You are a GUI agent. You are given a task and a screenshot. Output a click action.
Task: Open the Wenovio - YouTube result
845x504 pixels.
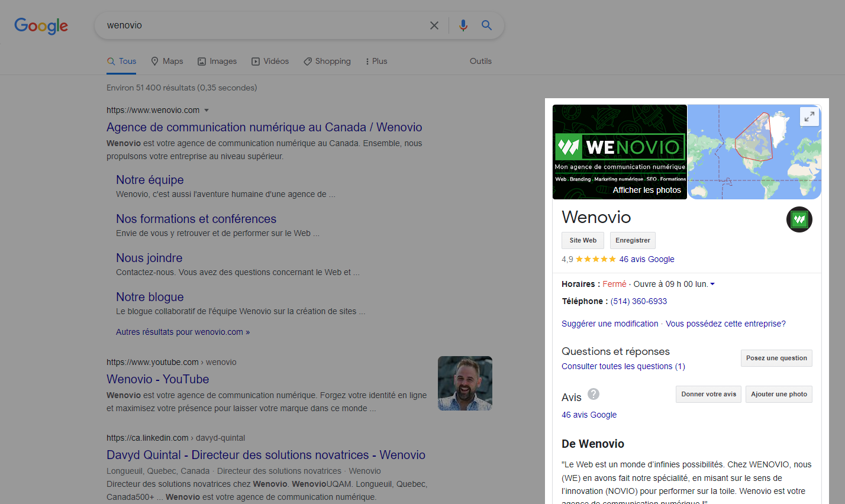click(x=158, y=379)
